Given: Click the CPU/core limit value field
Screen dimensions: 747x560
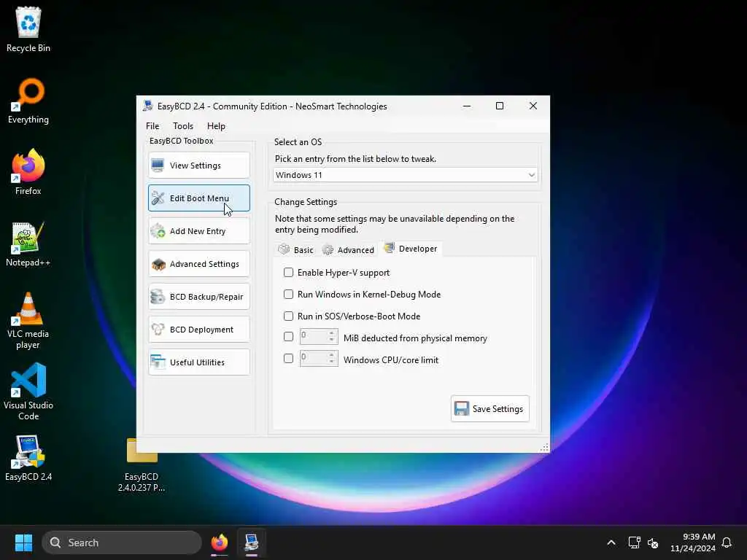Looking at the screenshot, I should click(314, 358).
